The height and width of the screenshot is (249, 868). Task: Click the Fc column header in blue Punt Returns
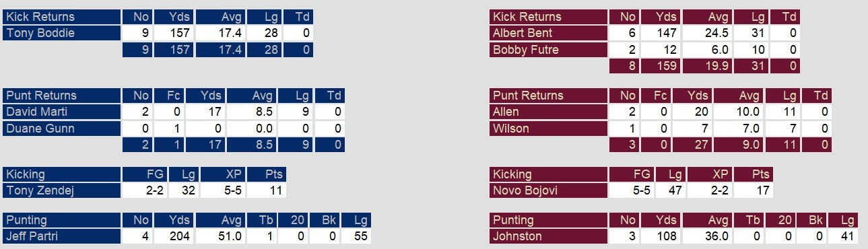(168, 96)
